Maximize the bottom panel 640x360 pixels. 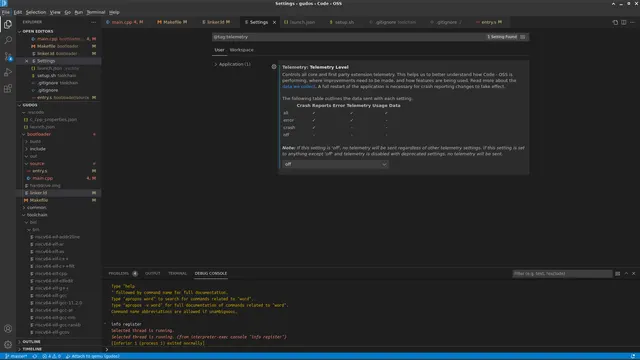(626, 273)
